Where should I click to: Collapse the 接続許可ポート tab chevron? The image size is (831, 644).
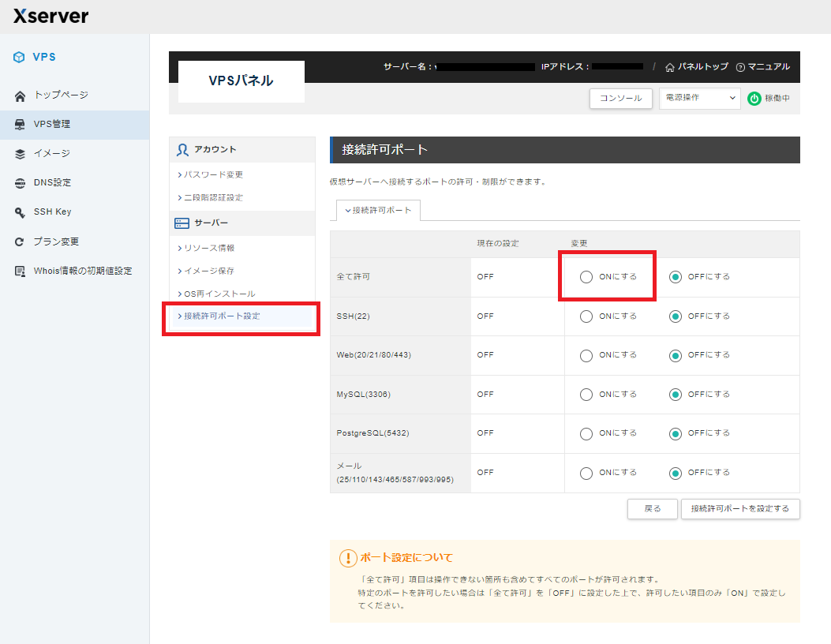tap(348, 211)
